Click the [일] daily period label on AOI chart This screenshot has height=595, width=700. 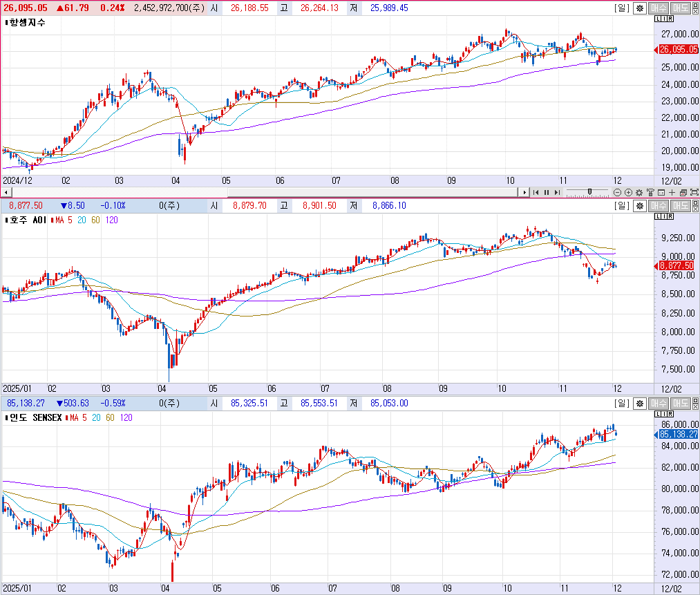(x=621, y=206)
